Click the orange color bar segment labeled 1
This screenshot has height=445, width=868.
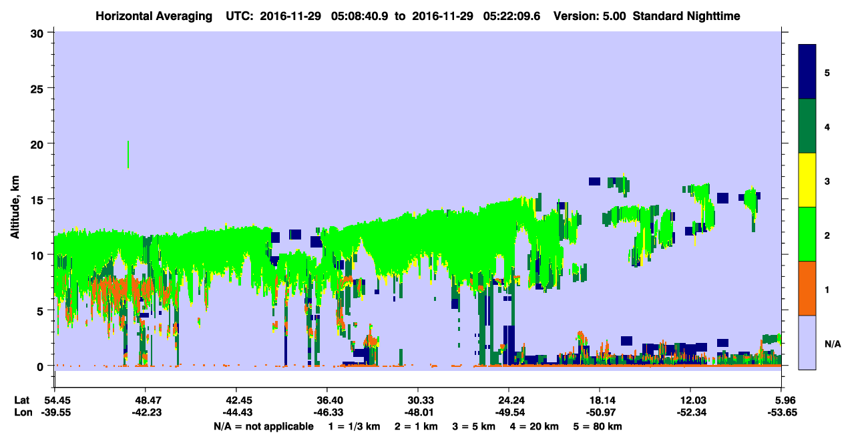coord(807,288)
